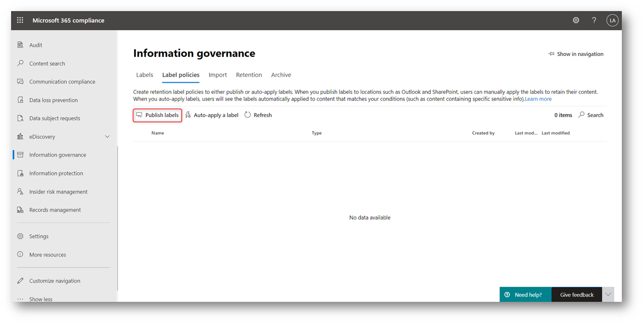The width and height of the screenshot is (644, 324).
Task: Open the app launcher waffle icon
Action: (x=20, y=21)
